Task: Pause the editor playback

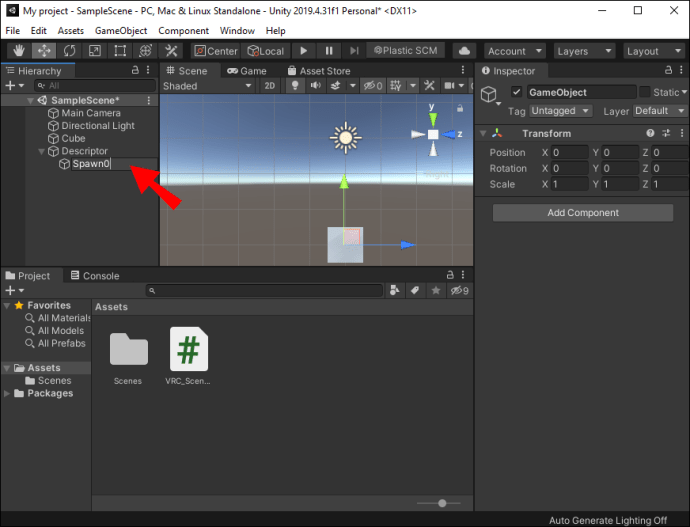Action: click(x=329, y=51)
